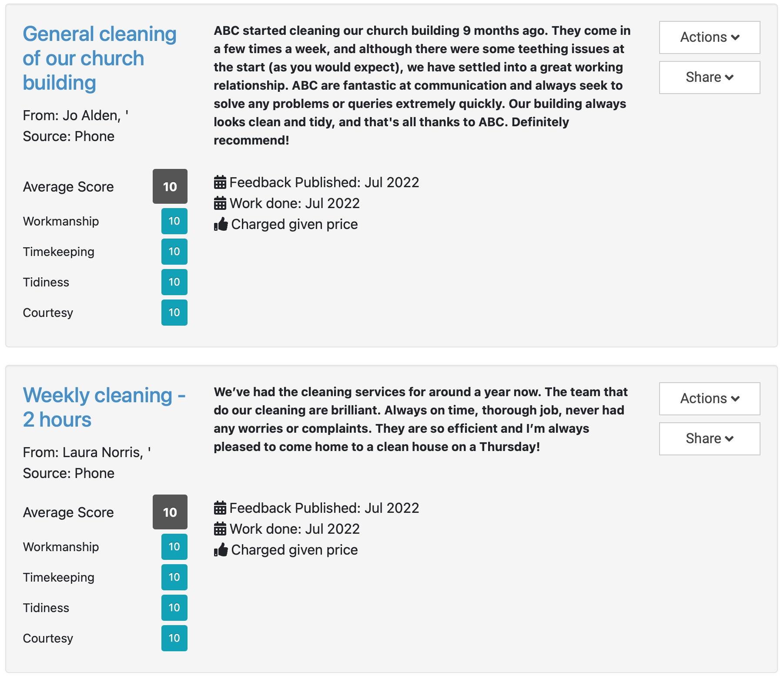
Task: Click calendar icon beside church review Work done
Action: click(x=220, y=203)
